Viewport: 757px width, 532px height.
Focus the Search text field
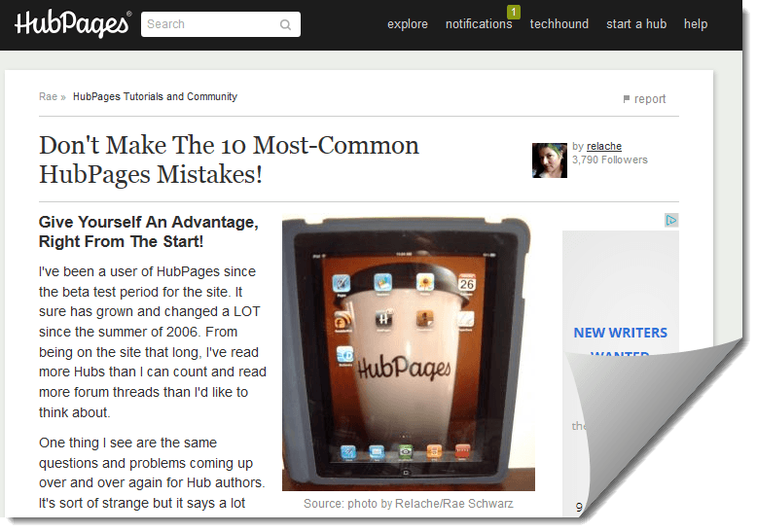[x=220, y=24]
